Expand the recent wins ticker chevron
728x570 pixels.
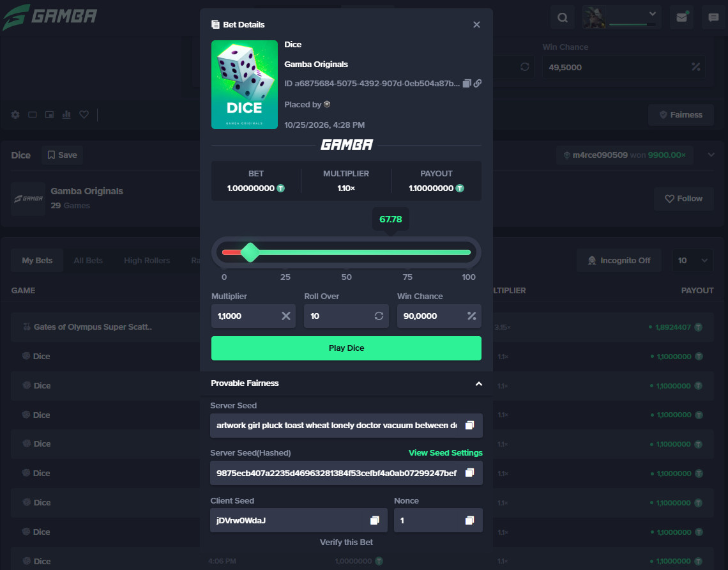pyautogui.click(x=711, y=155)
